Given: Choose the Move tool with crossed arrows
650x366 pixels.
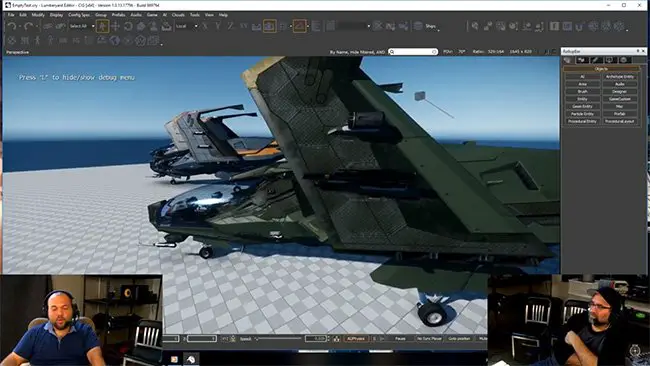Looking at the screenshot, I should [115, 26].
